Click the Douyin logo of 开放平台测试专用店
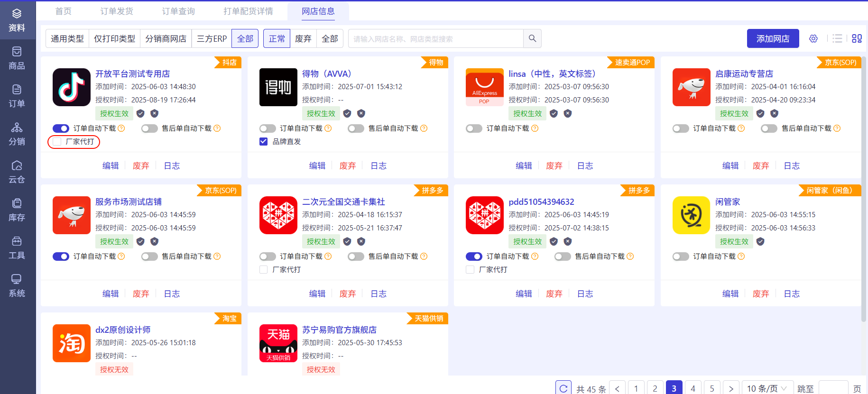Viewport: 868px width, 394px height. coord(72,87)
